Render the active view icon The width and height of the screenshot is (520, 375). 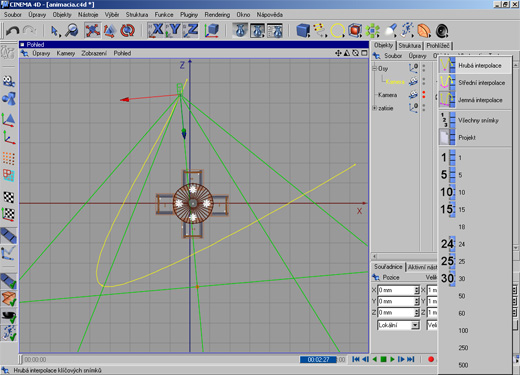point(240,30)
